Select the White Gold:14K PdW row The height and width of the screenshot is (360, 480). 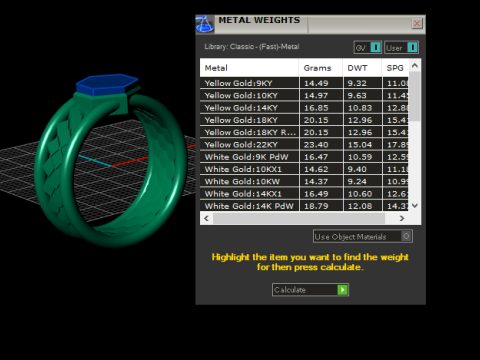[x=304, y=206]
